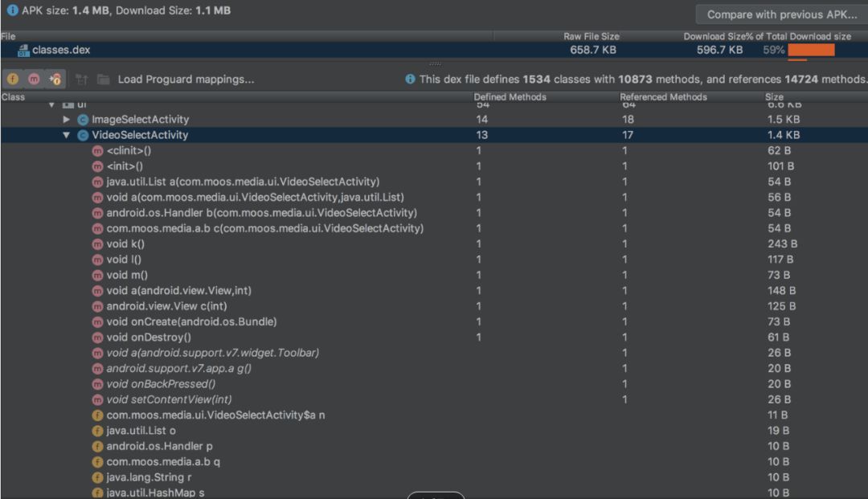Click method icon beside void onDestroy()
Image resolution: width=868 pixels, height=499 pixels.
click(x=97, y=337)
